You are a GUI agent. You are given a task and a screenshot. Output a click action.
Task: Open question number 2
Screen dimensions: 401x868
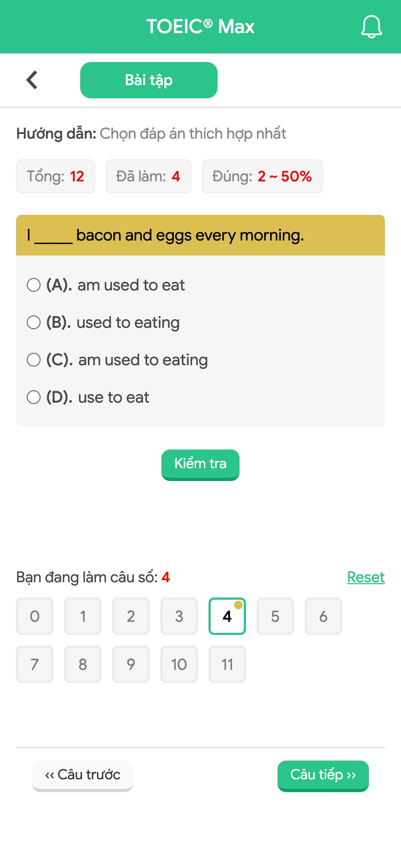tap(131, 616)
